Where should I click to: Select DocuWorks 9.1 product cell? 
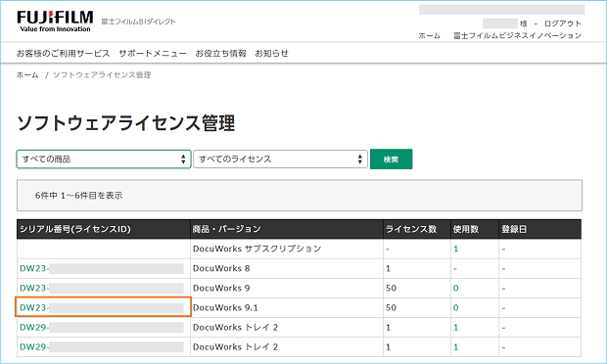pyautogui.click(x=287, y=308)
